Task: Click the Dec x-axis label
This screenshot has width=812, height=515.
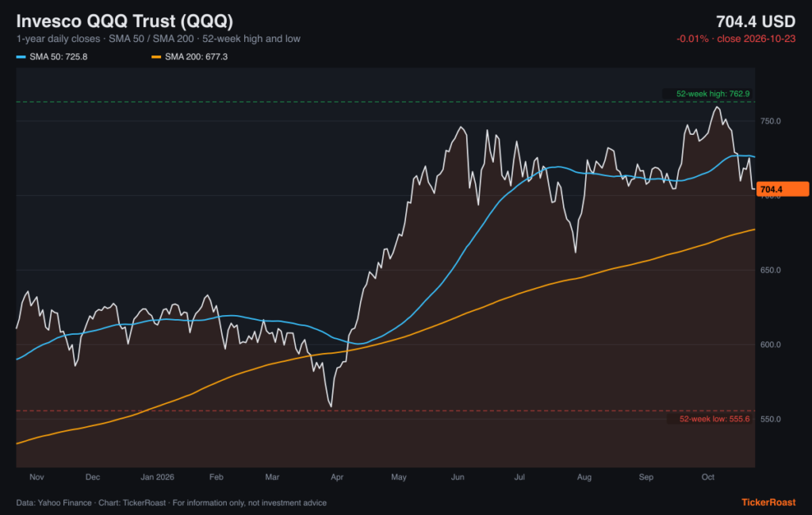Action: [x=93, y=477]
